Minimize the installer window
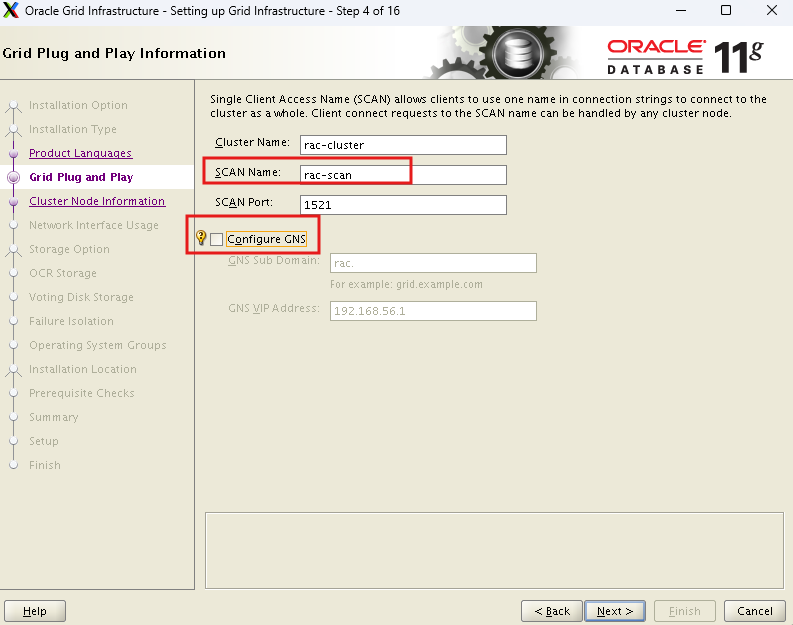This screenshot has width=793, height=625. (681, 10)
